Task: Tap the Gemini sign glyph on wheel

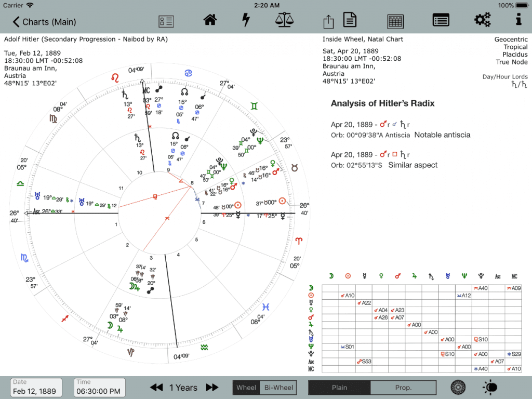Action: [x=254, y=106]
